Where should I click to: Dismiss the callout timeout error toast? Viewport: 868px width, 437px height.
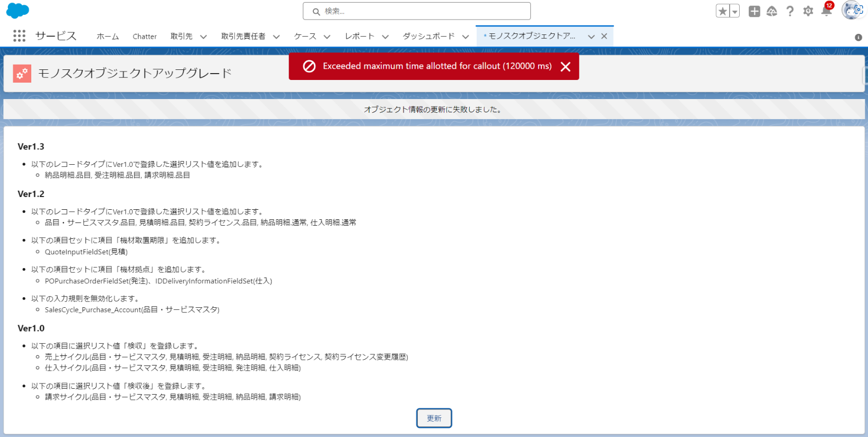[x=566, y=67]
